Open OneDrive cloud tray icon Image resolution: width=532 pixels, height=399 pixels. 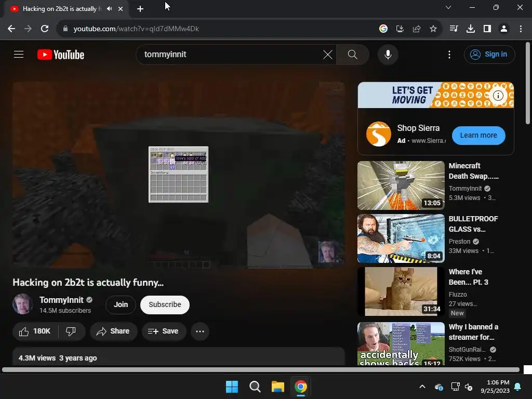(438, 387)
